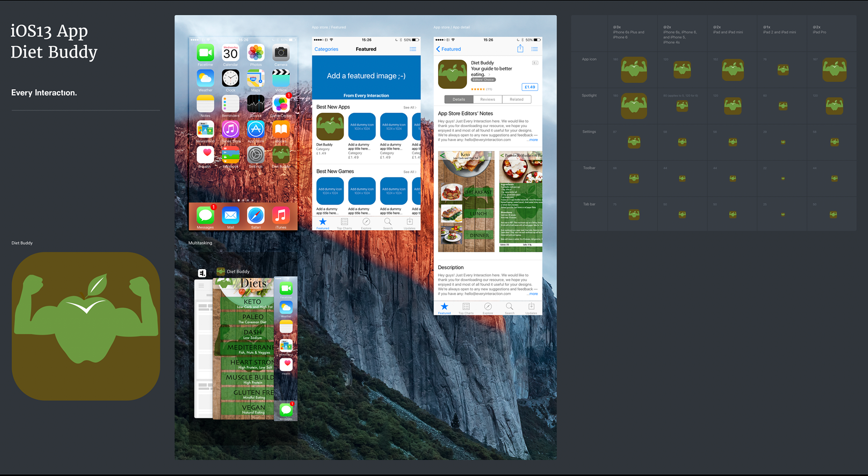868x476 pixels.
Task: Select Updates tab in Featured screen
Action: tap(410, 224)
